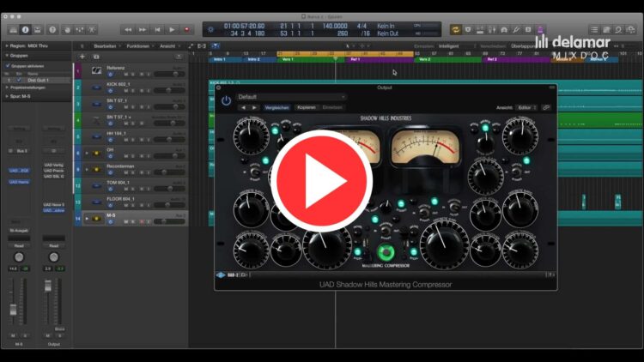The image size is (644, 362).
Task: Click the red Record button
Action: (186, 30)
